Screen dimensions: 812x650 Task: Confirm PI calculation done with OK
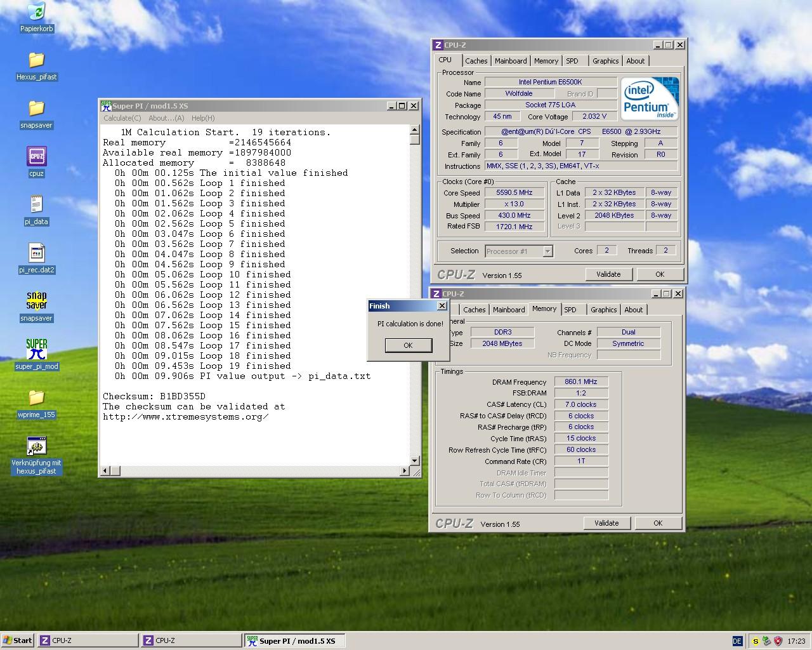[408, 345]
